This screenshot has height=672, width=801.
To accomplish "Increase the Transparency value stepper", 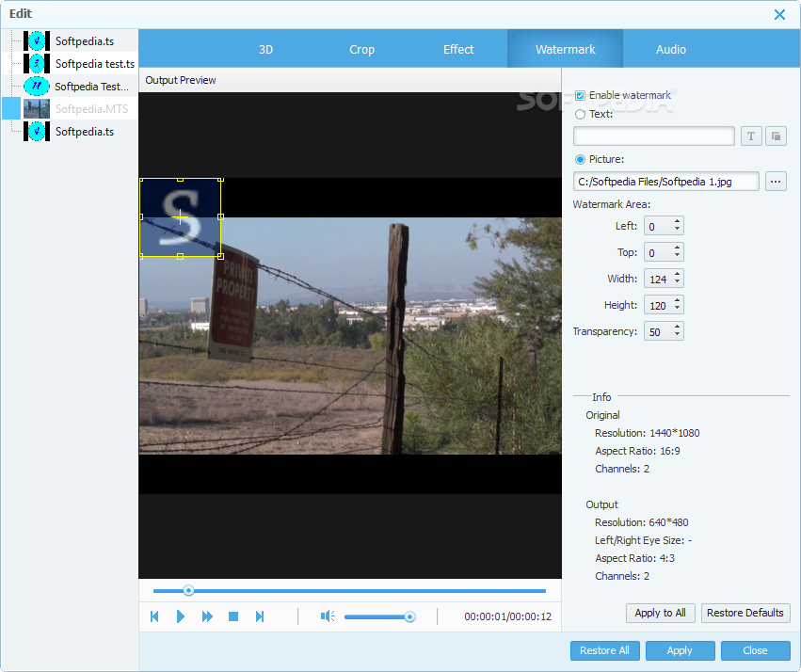I will tap(677, 328).
